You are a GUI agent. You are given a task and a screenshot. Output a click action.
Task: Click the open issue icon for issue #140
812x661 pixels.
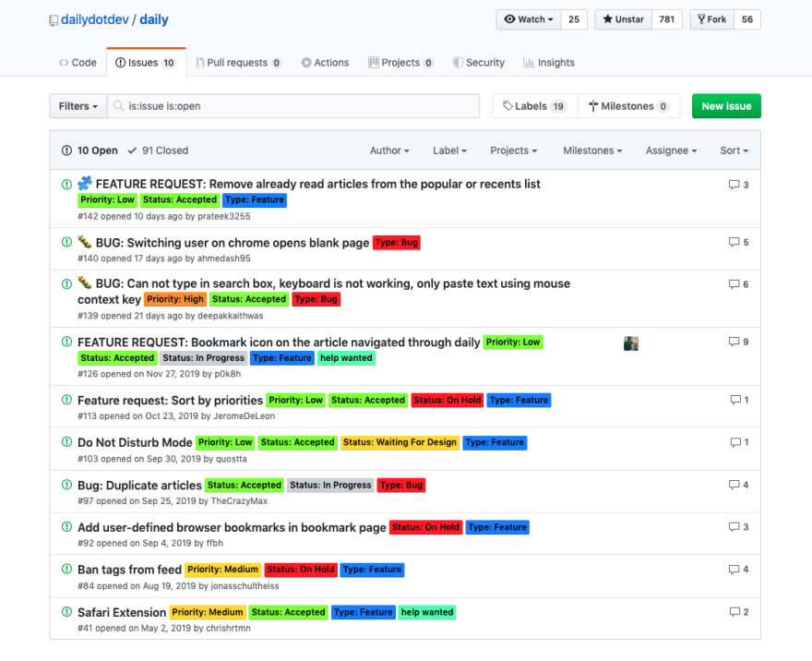66,242
